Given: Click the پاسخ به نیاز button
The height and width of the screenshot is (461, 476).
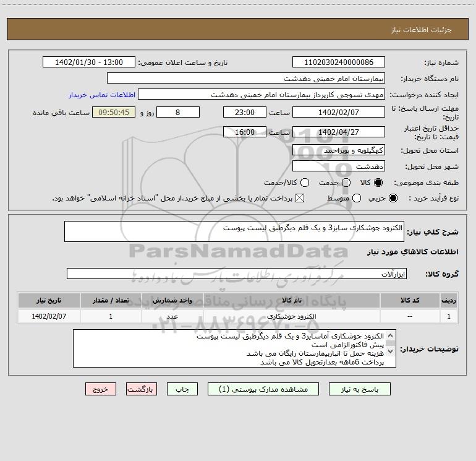Looking at the screenshot, I should pyautogui.click(x=359, y=389).
